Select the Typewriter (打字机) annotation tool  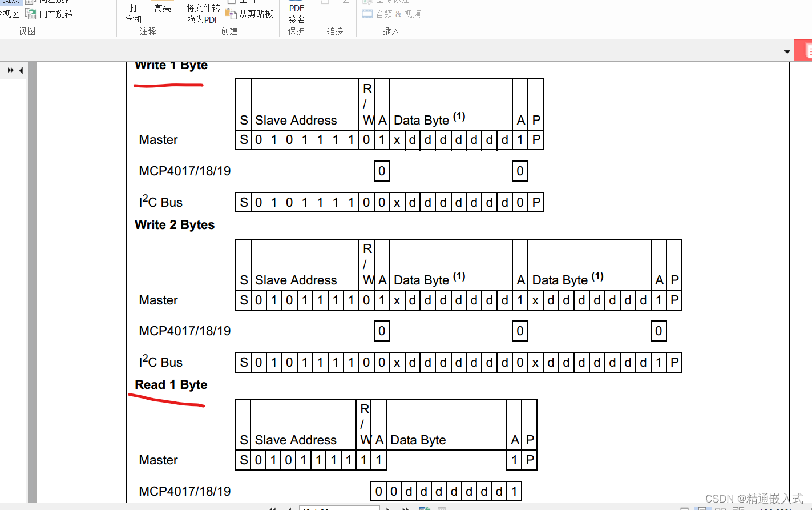[134, 14]
